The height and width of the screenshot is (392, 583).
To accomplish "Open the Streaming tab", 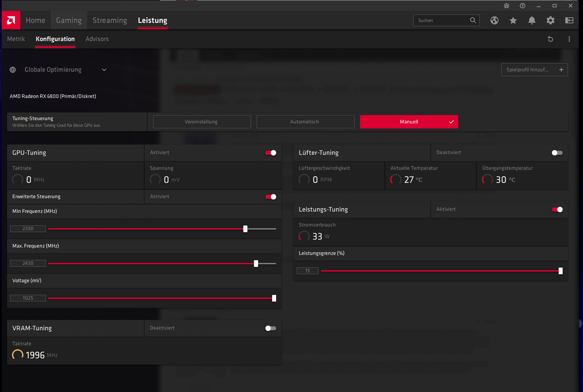I will click(110, 20).
